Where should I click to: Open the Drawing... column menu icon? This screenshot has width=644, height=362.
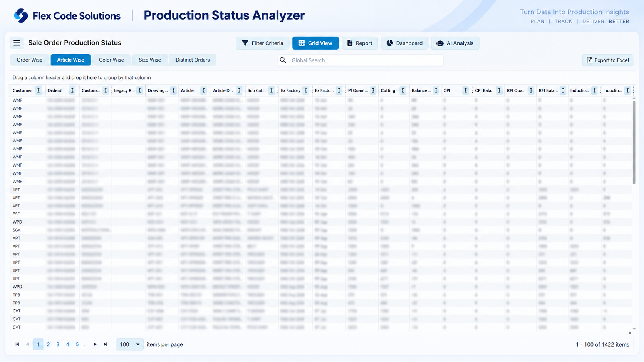pos(173,90)
